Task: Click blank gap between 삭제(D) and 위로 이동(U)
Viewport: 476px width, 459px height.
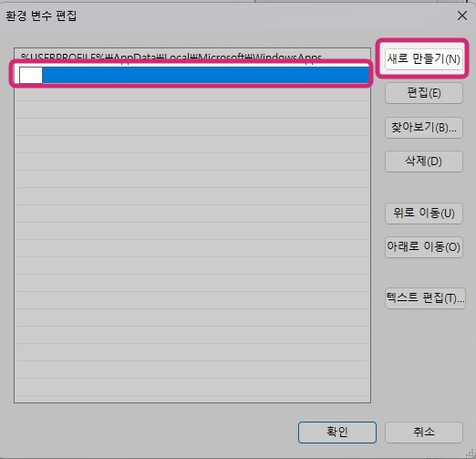Action: 424,187
